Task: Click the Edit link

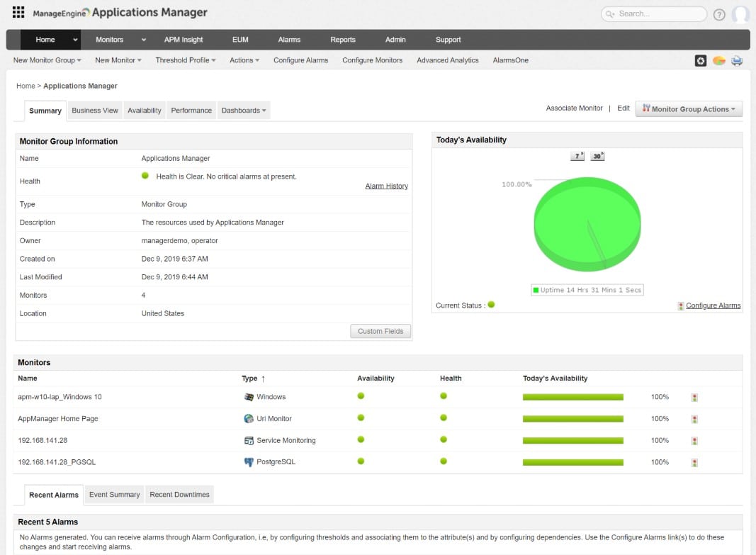Action: (624, 108)
